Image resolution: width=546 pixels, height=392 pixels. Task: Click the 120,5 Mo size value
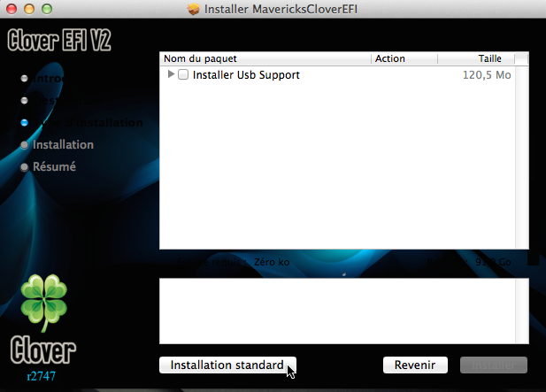pos(487,75)
